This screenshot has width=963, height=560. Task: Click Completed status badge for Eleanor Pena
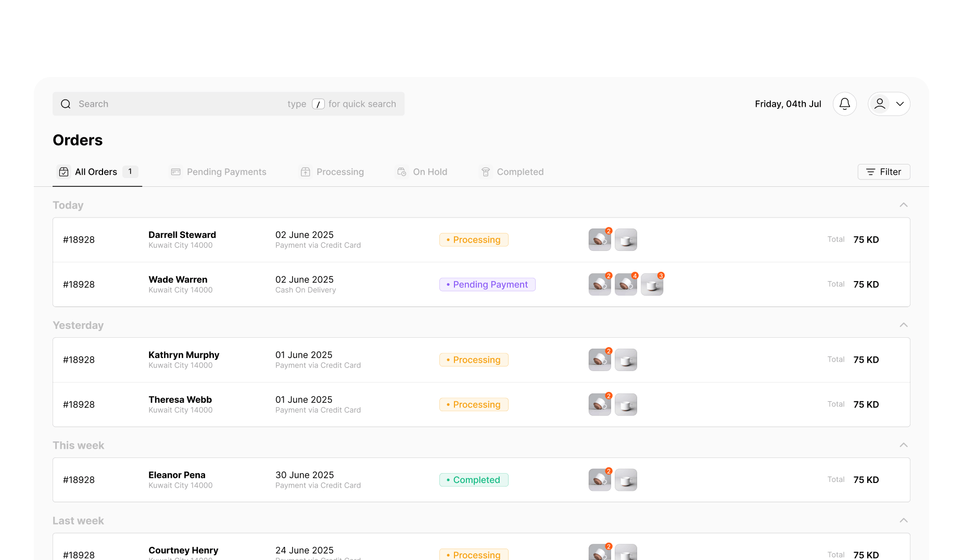[x=474, y=480]
